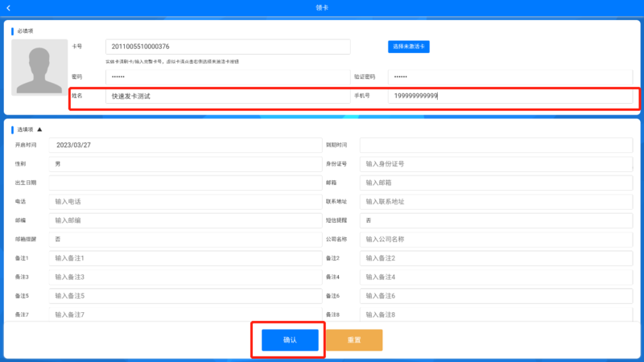Viewport: 644px width, 362px height.
Task: Click the 姓名 name input field
Action: point(228,96)
